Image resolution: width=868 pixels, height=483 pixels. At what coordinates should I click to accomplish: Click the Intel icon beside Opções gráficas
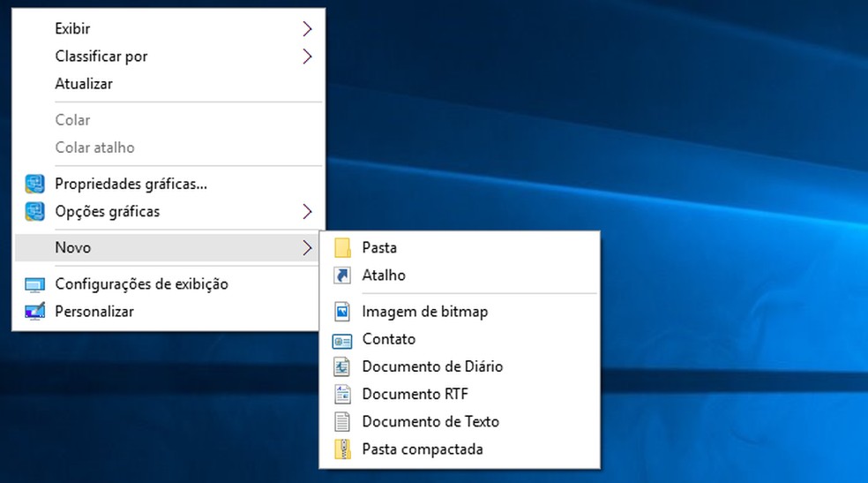click(x=34, y=212)
